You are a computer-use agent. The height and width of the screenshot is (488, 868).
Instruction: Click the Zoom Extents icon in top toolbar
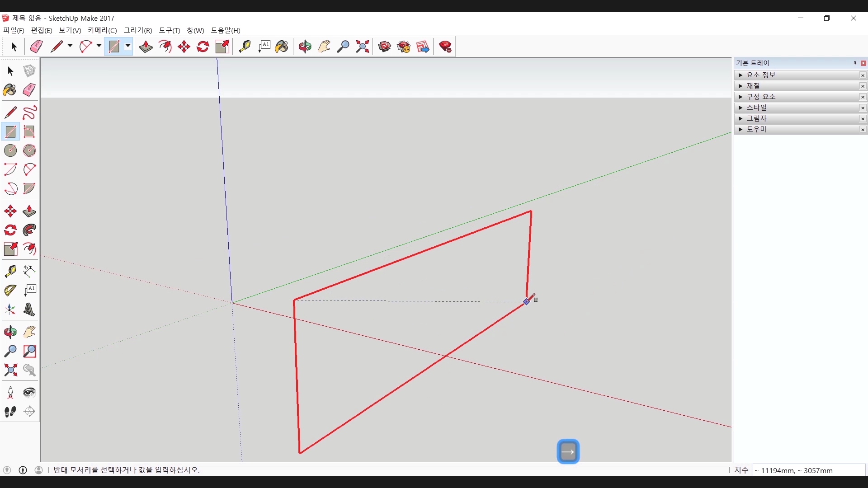pyautogui.click(x=362, y=47)
